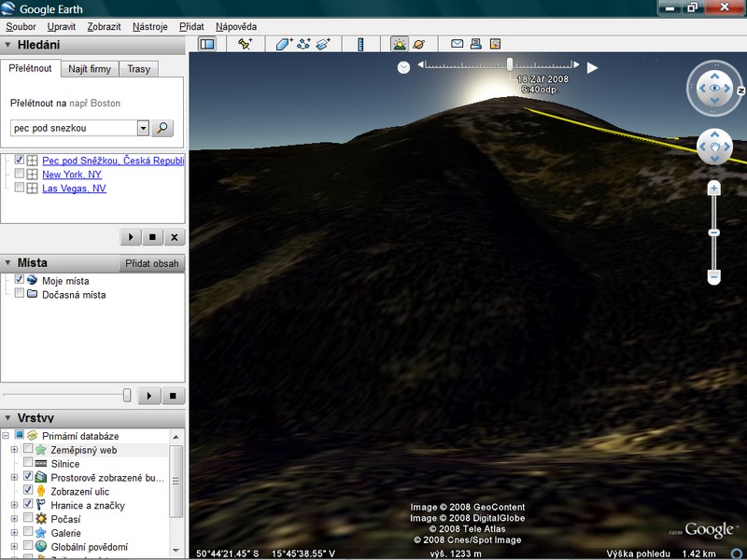Image resolution: width=747 pixels, height=560 pixels.
Task: Stop the search results tour
Action: point(152,237)
